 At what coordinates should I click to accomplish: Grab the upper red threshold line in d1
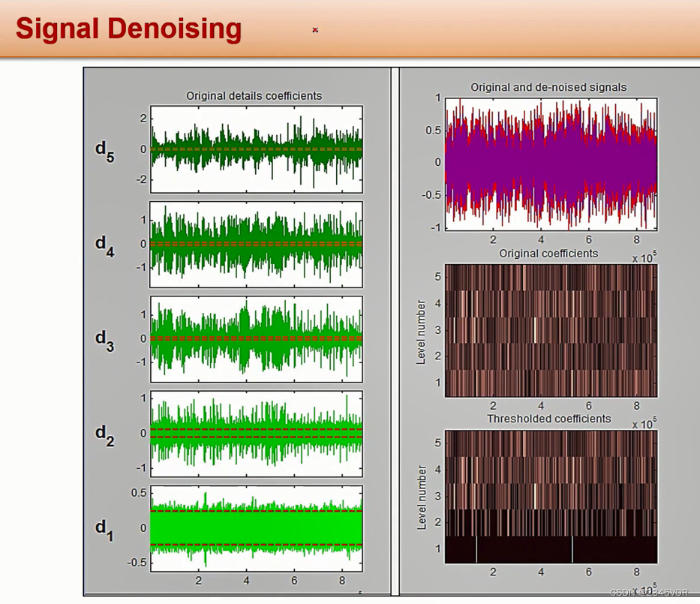click(x=257, y=511)
